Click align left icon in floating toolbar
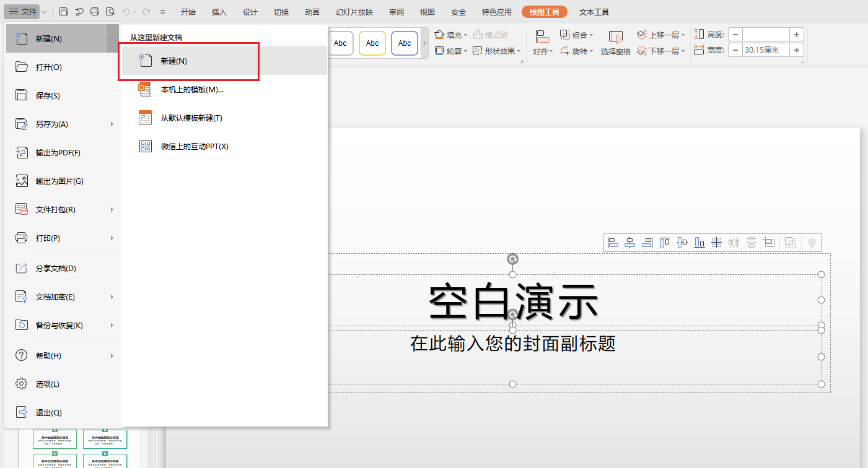The width and height of the screenshot is (868, 468). [613, 243]
